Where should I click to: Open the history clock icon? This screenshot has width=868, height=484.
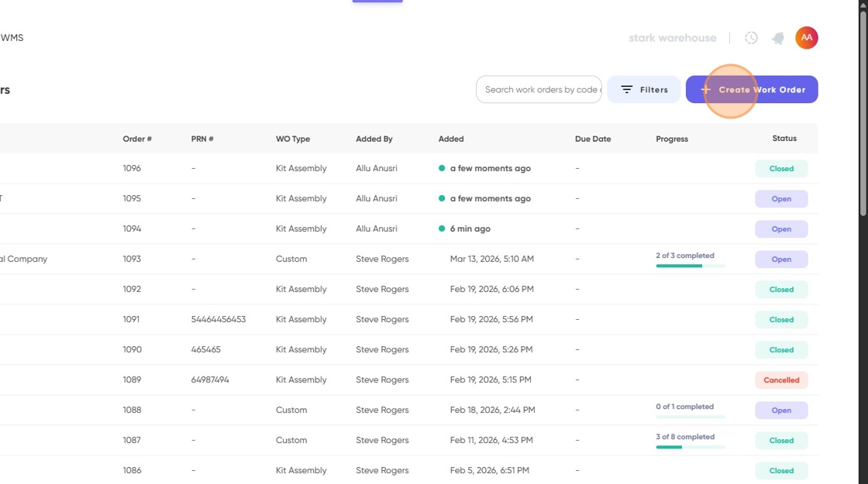click(751, 38)
